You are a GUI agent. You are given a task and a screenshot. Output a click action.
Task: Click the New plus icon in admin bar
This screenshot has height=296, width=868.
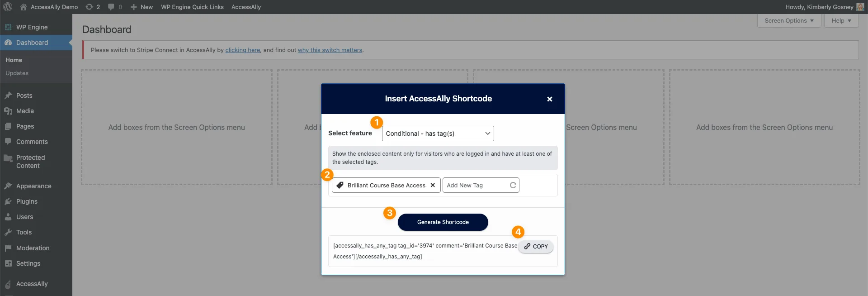[134, 7]
